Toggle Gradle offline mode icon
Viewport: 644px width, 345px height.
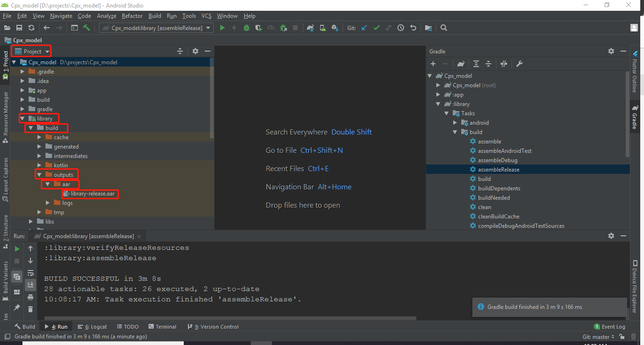click(x=504, y=64)
